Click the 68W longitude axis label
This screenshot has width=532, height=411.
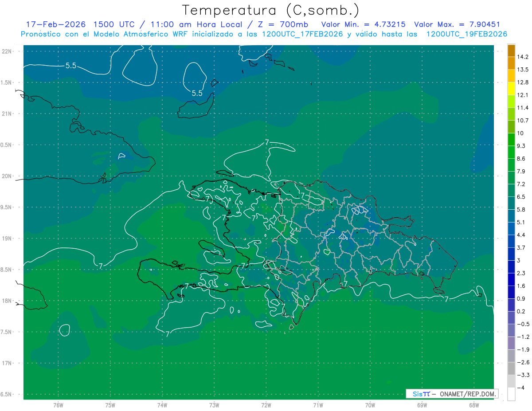tap(473, 405)
